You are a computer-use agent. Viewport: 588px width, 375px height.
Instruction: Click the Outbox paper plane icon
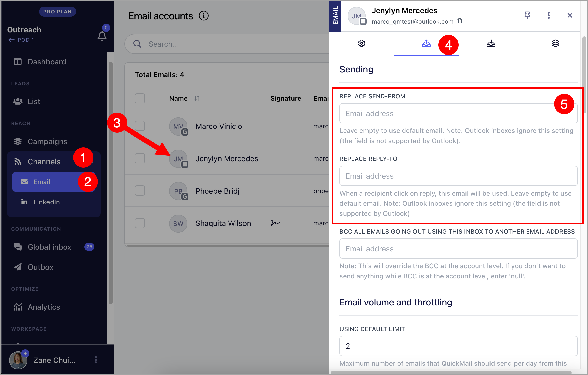tap(18, 267)
